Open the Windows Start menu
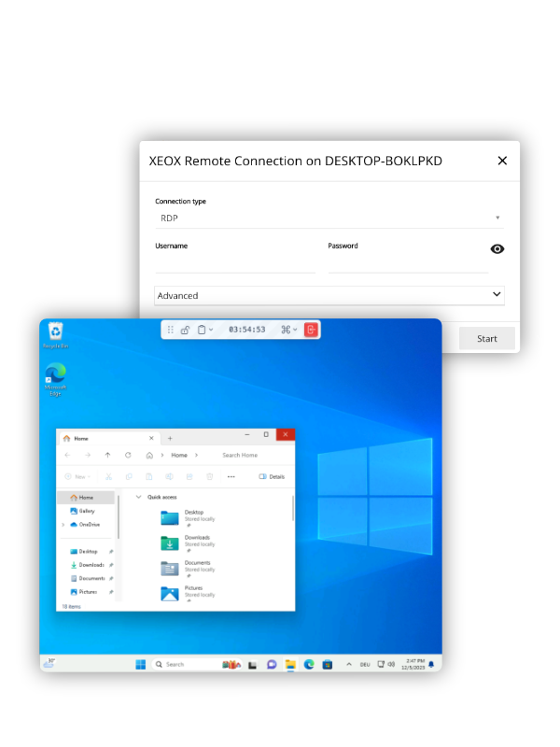This screenshot has height=747, width=560. point(141,665)
